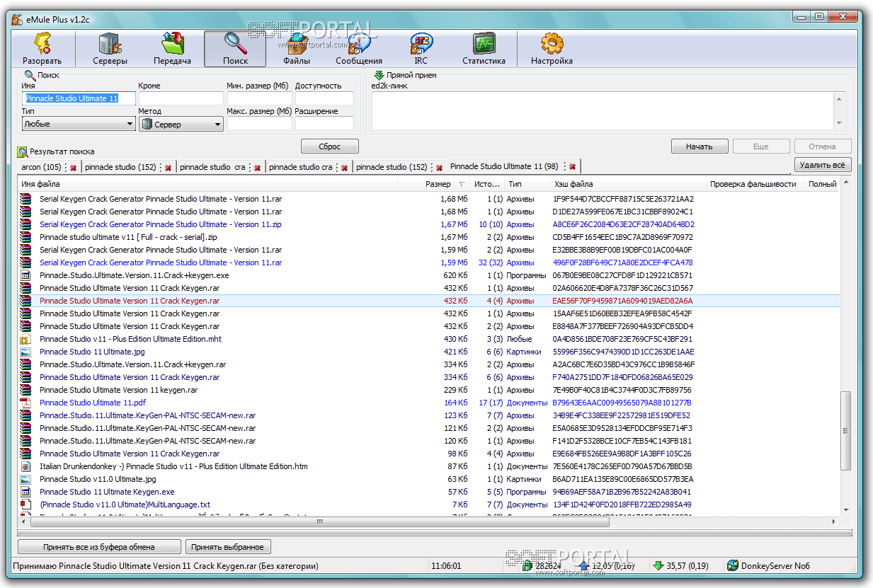This screenshot has width=873, height=588.
Task: Click the results list vertical scrollbar thumb
Action: 845,431
